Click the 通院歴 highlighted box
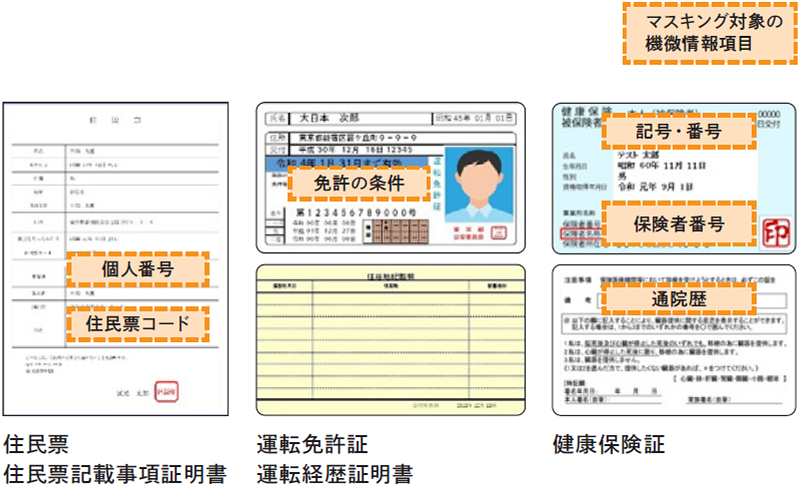Screen dimensions: 800x493 pos(677,297)
